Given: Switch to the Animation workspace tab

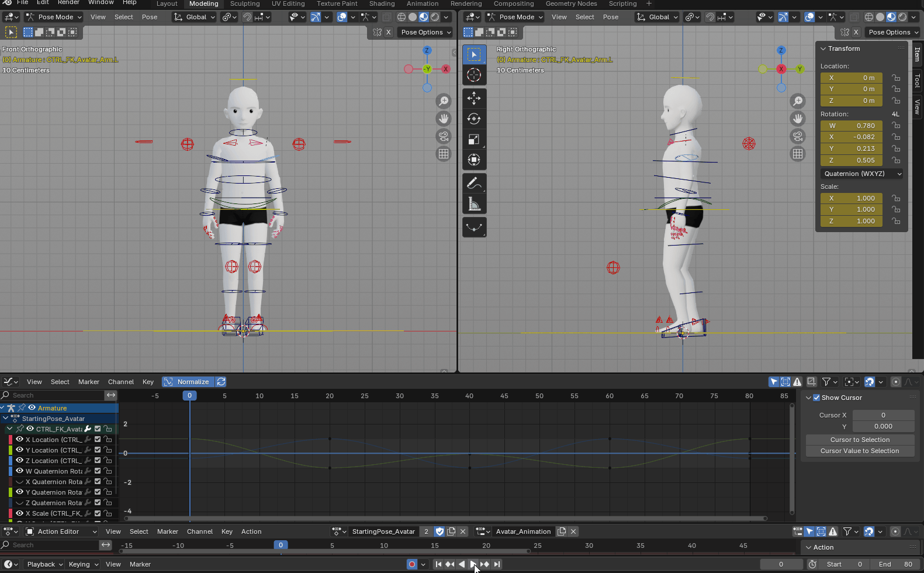Looking at the screenshot, I should tap(422, 4).
